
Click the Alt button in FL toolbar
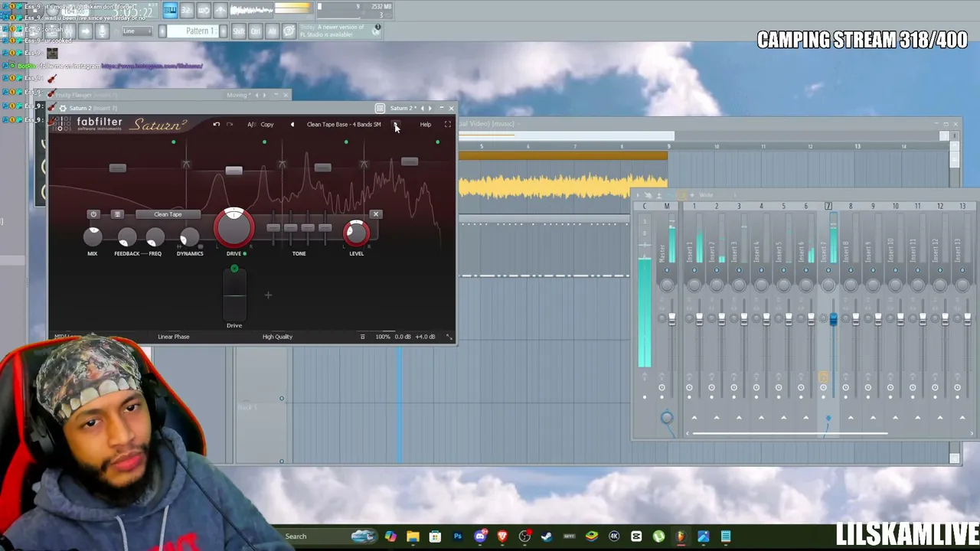coord(272,31)
